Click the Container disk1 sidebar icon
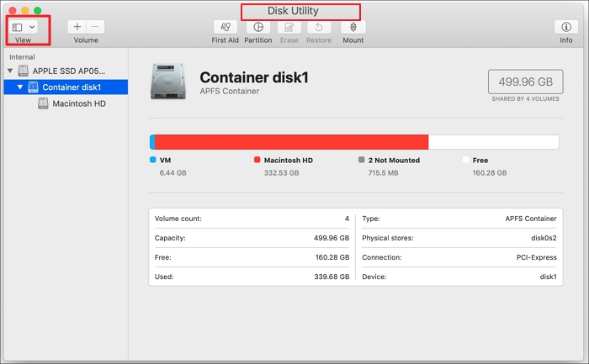589x364 pixels. coord(34,87)
